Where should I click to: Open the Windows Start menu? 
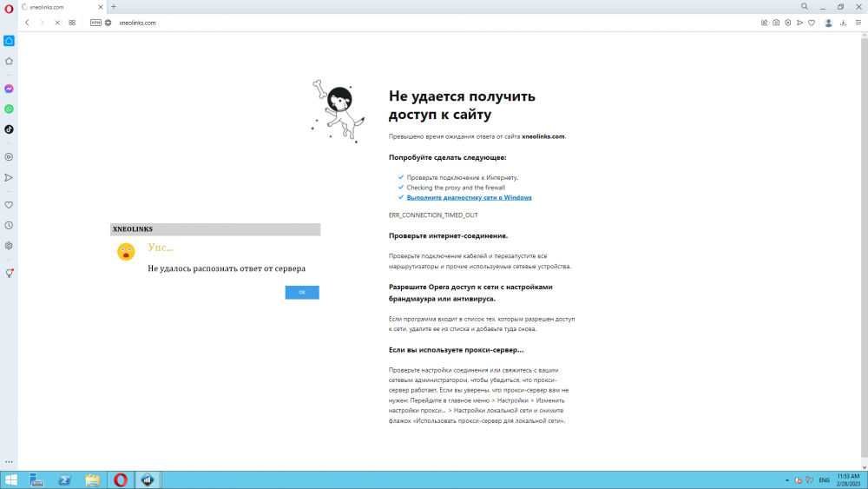[10, 479]
